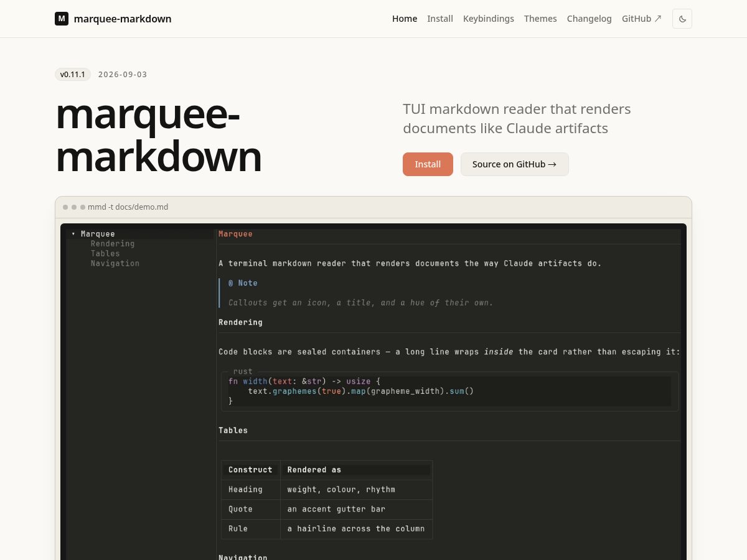The image size is (747, 560).
Task: Click 'a hairline across the column' cell
Action: [356, 529]
